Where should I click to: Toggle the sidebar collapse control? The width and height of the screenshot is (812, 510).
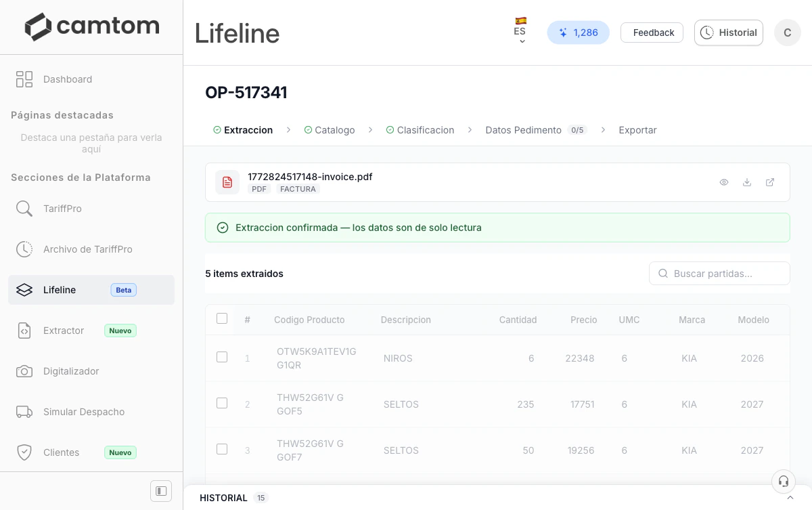click(x=160, y=490)
